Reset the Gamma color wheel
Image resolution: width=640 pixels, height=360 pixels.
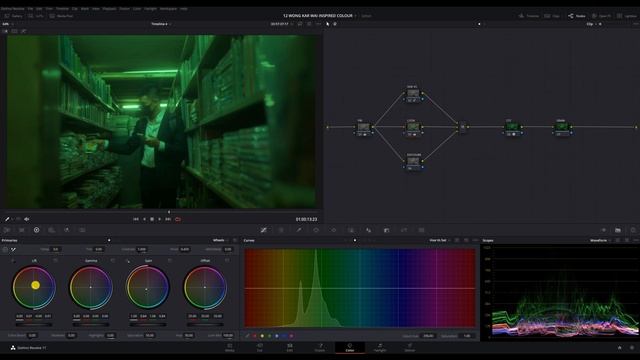click(x=113, y=260)
